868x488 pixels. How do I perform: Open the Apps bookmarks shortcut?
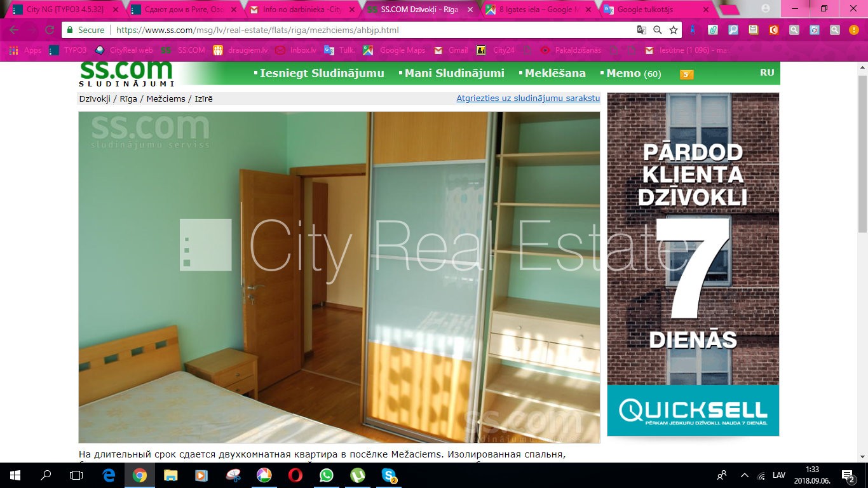(x=25, y=50)
